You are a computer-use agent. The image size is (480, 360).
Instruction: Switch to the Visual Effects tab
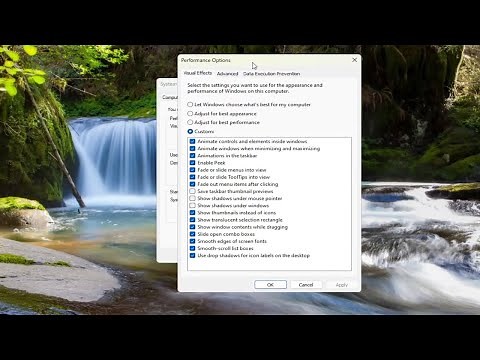click(x=198, y=73)
